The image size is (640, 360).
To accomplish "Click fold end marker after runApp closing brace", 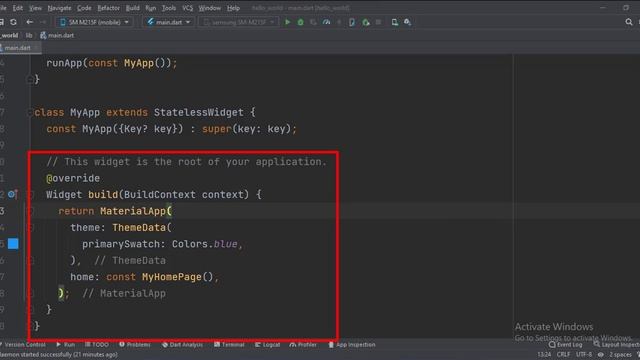I will (x=30, y=79).
